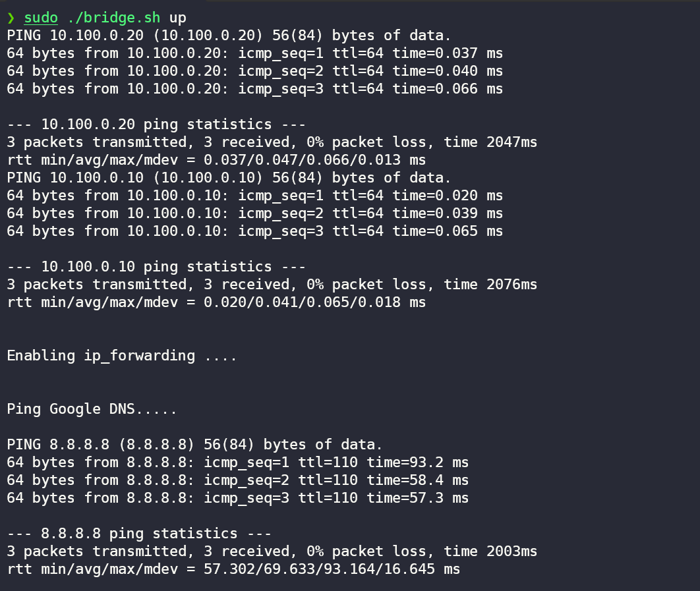Screen dimensions: 700x591
Task: Click rtt values 57.302/69.633/93.164/16.645
Action: [x=319, y=569]
